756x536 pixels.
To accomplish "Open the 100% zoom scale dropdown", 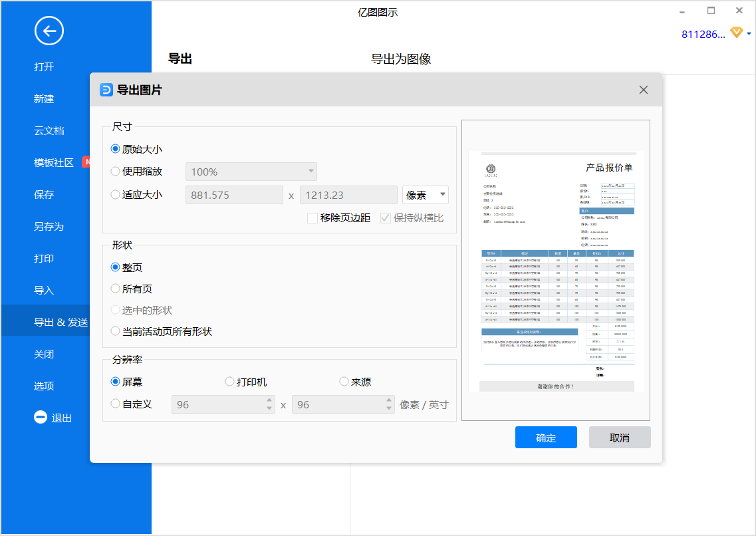I will (x=251, y=172).
